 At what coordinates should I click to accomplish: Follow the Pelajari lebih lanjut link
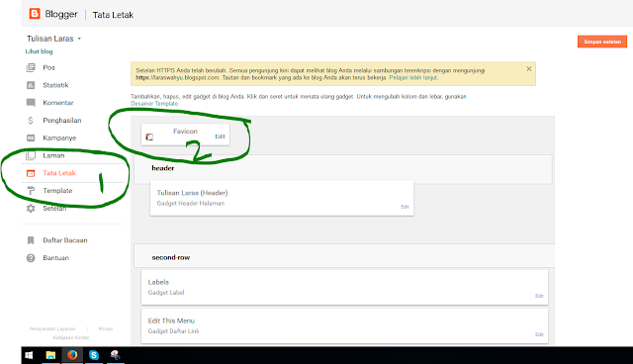click(413, 77)
